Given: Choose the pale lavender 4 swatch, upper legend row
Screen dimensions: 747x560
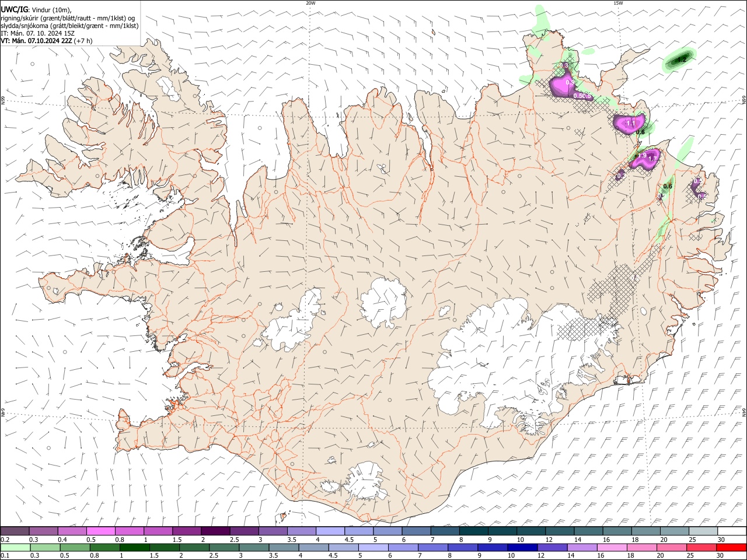Looking at the screenshot, I should (330, 531).
